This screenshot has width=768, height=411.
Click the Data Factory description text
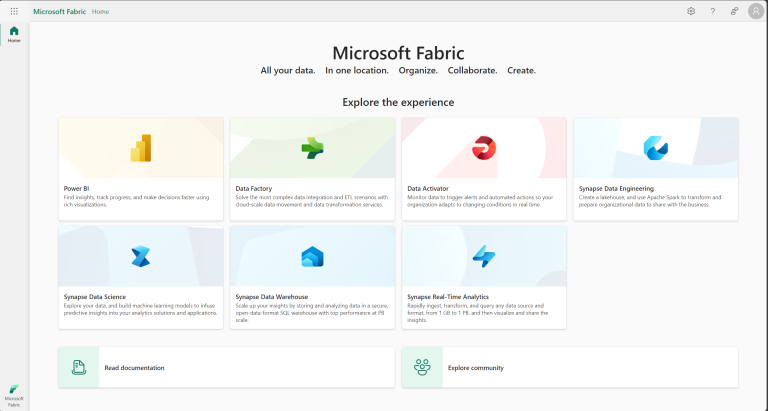[x=312, y=201]
